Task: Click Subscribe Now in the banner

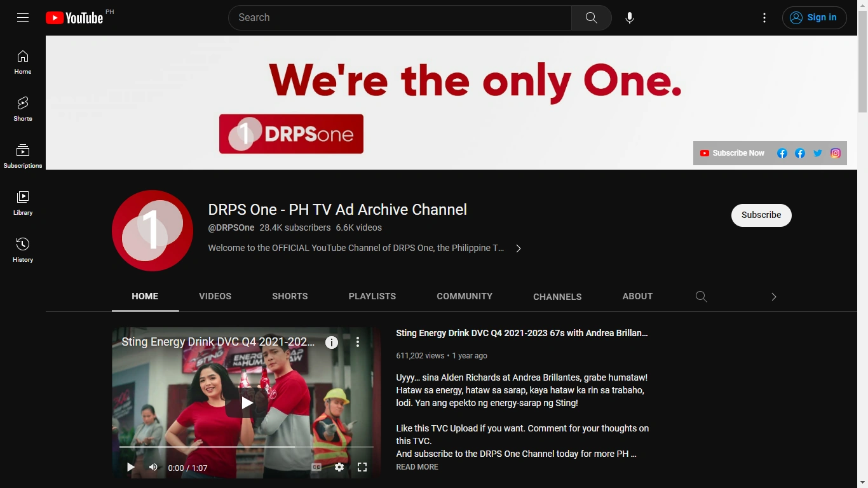Action: pyautogui.click(x=732, y=153)
